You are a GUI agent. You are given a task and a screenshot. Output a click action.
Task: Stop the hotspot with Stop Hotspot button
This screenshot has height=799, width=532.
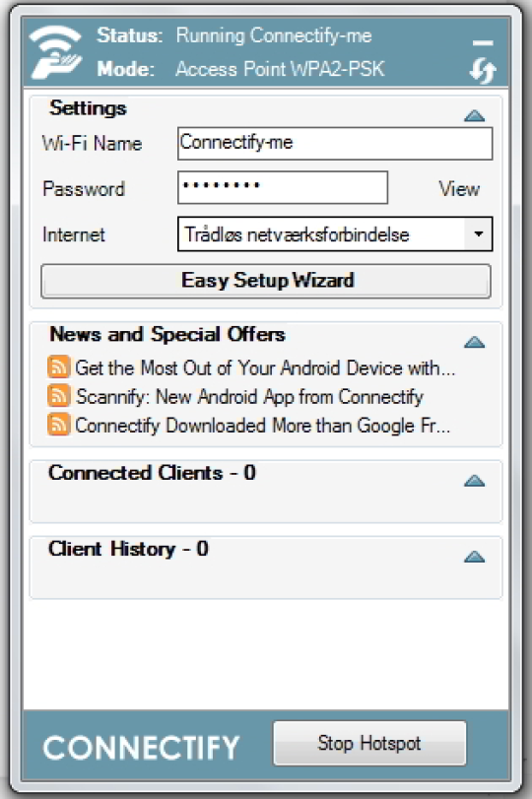click(369, 743)
